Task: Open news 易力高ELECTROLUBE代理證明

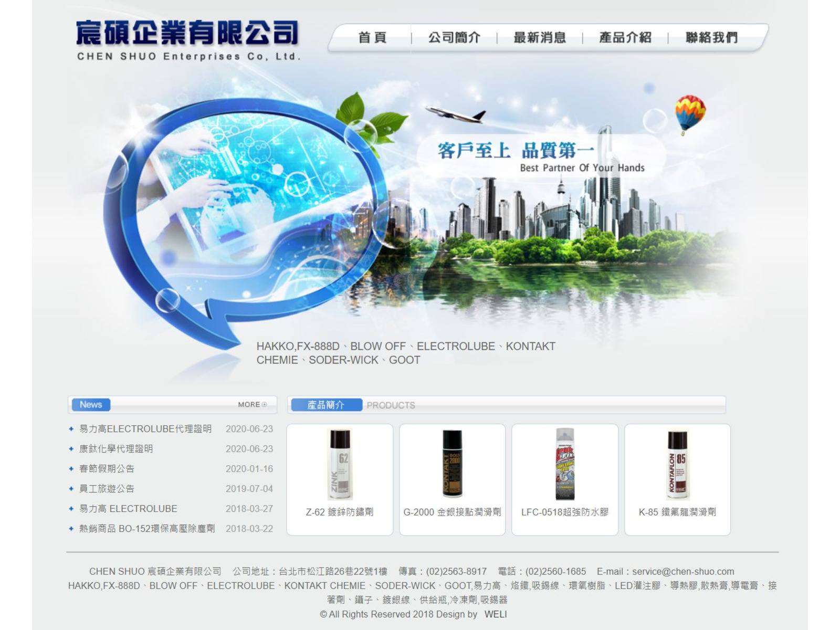Action: coord(145,429)
